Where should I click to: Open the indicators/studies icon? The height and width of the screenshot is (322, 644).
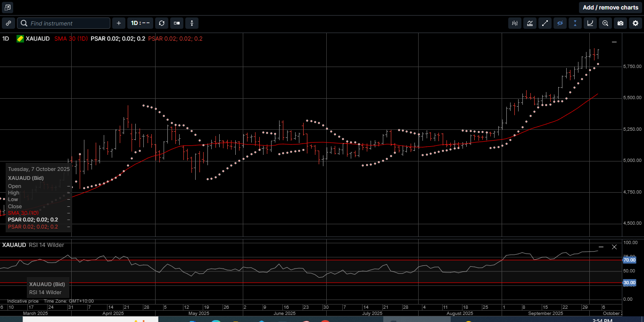pyautogui.click(x=530, y=23)
